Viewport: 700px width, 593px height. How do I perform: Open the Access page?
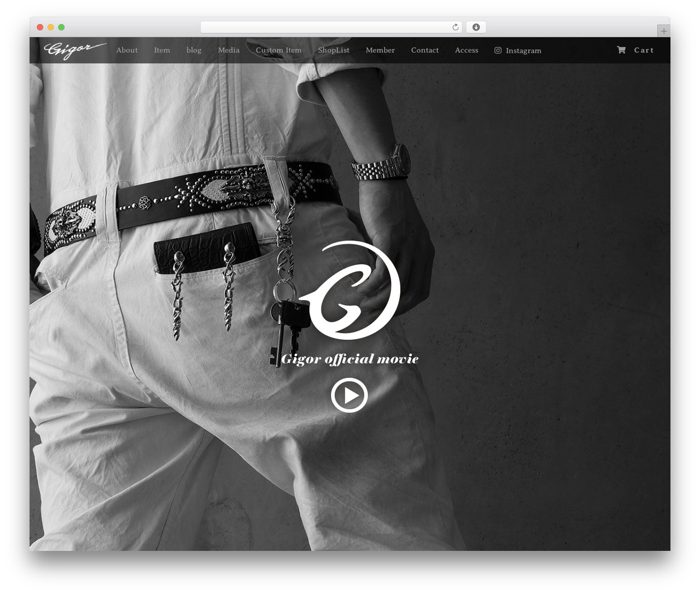pyautogui.click(x=466, y=50)
